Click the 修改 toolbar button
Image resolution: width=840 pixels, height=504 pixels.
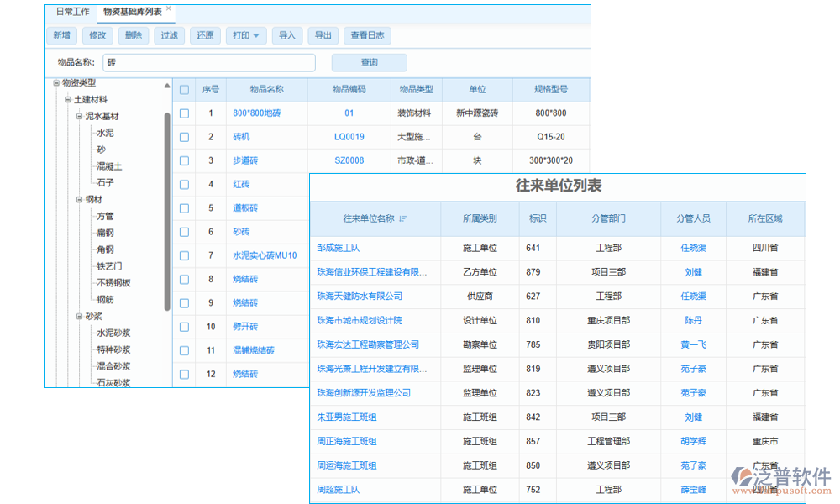(x=97, y=35)
